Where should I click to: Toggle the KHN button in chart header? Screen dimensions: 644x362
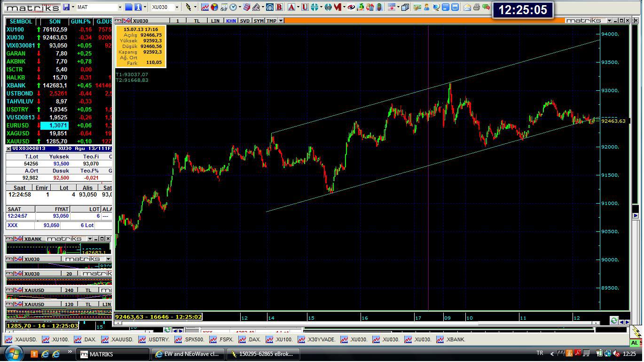[x=231, y=21]
